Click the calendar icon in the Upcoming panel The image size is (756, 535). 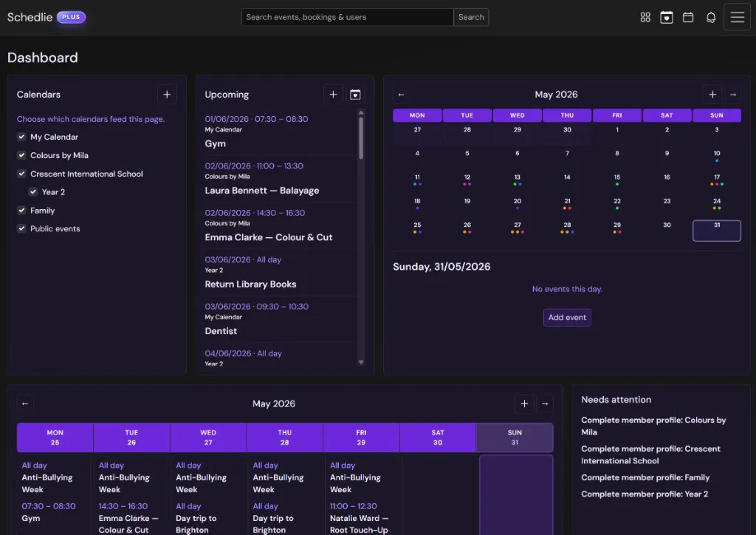(x=355, y=95)
